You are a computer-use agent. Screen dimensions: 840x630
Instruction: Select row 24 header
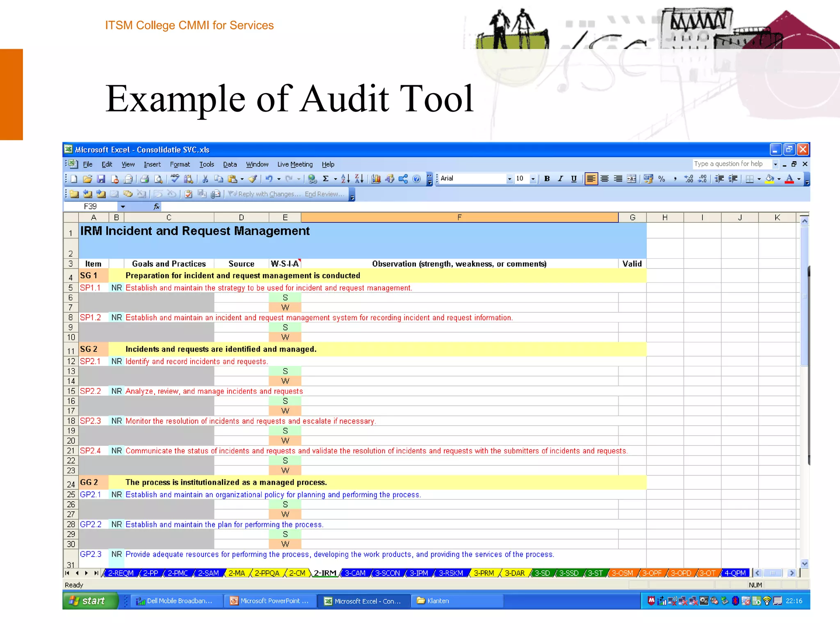[x=71, y=482]
